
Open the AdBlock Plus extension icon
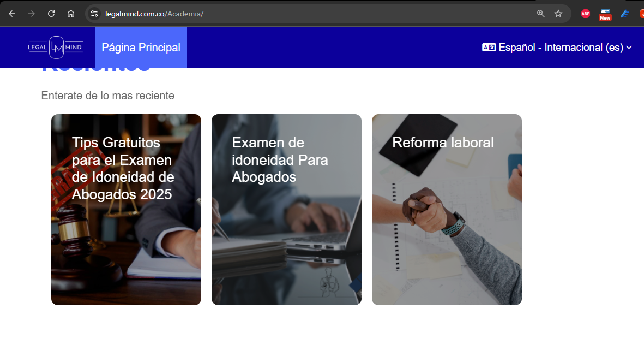(586, 14)
